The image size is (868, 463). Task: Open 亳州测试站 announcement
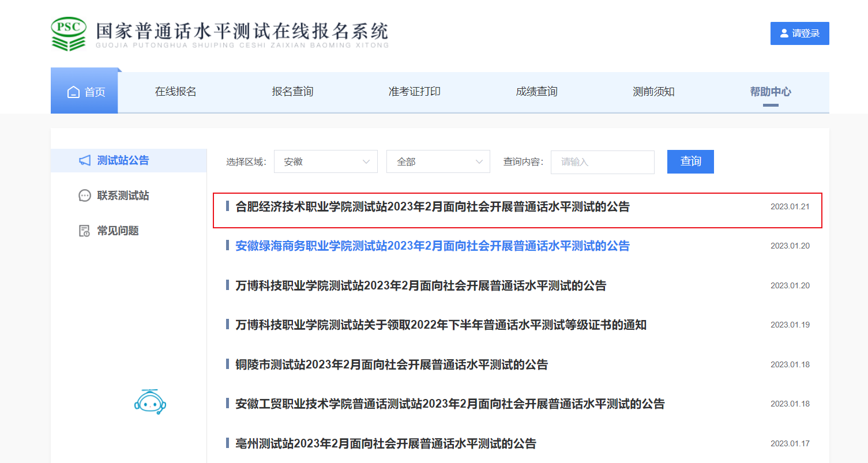click(x=386, y=443)
